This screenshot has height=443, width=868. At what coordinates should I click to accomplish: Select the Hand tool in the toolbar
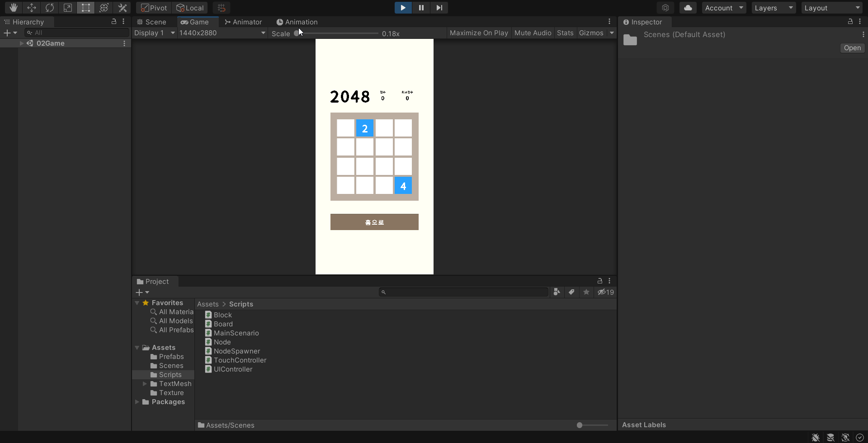13,8
